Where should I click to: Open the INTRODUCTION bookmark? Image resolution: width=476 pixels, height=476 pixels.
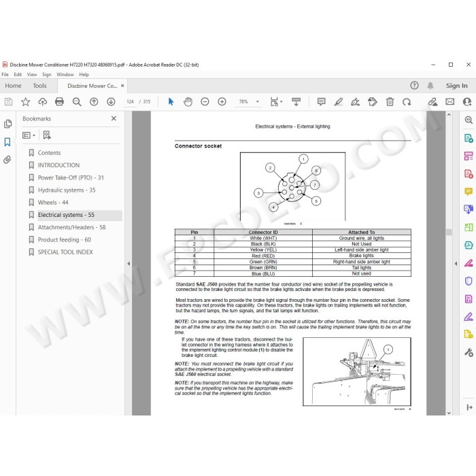[58, 165]
